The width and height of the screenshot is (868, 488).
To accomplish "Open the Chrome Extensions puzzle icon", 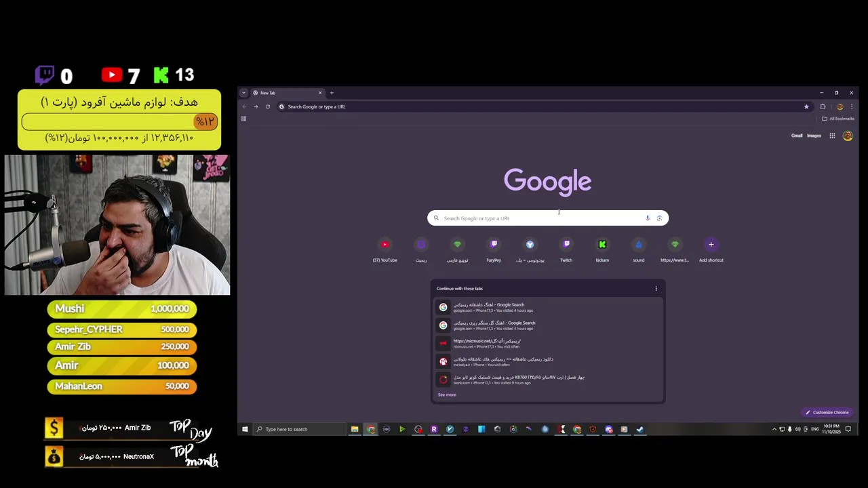I will click(823, 106).
